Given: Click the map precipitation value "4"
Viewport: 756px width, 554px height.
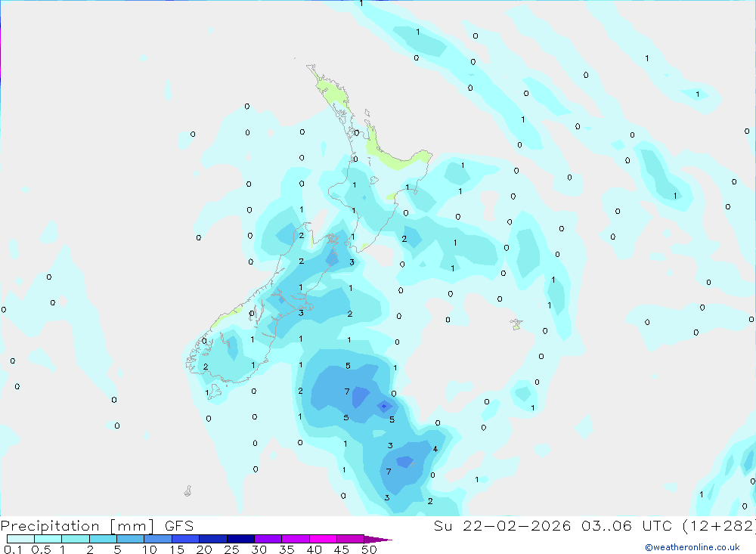Looking at the screenshot, I should click(435, 449).
